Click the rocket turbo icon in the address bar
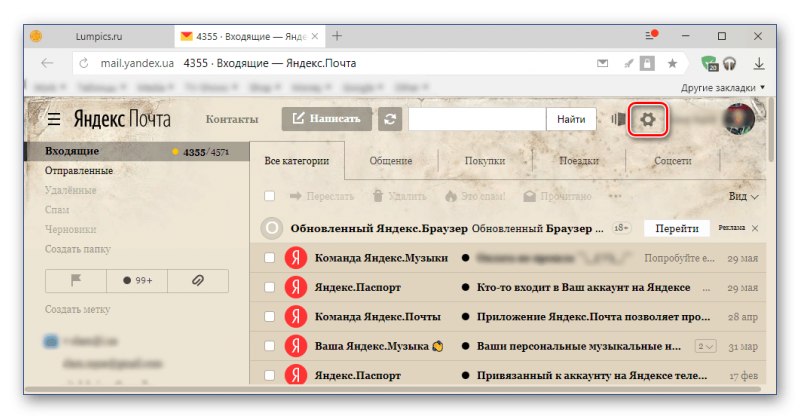 629,63
